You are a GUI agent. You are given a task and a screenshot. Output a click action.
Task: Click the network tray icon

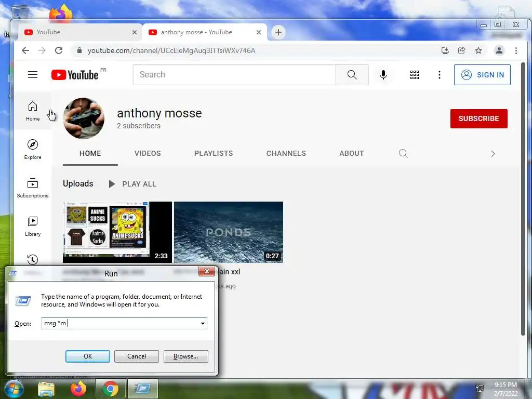[x=480, y=389]
